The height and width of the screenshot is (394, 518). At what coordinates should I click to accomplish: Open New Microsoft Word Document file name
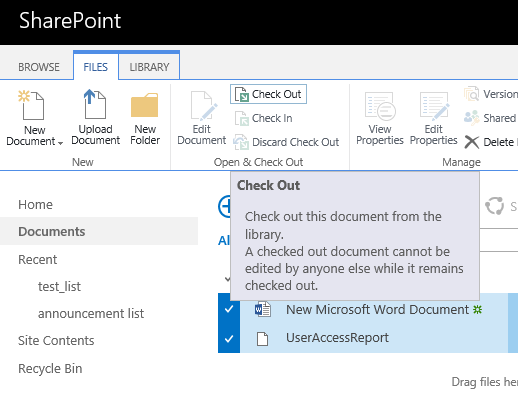pos(377,310)
